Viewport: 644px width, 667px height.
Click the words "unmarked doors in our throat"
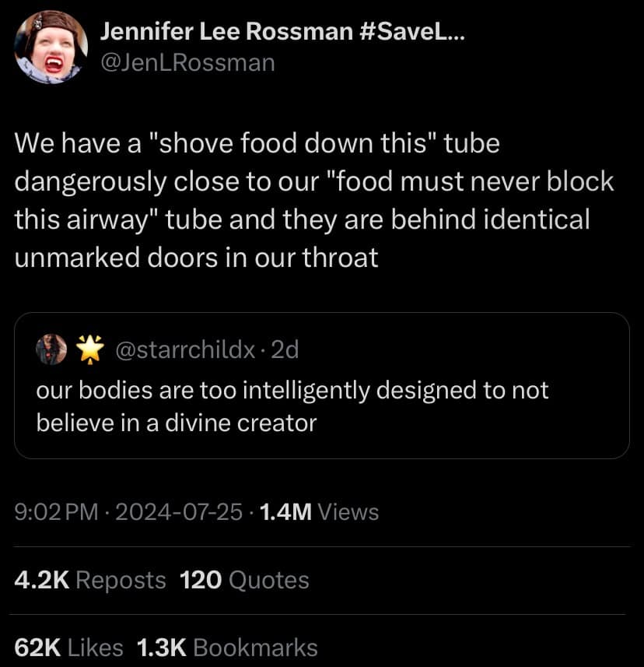[196, 257]
